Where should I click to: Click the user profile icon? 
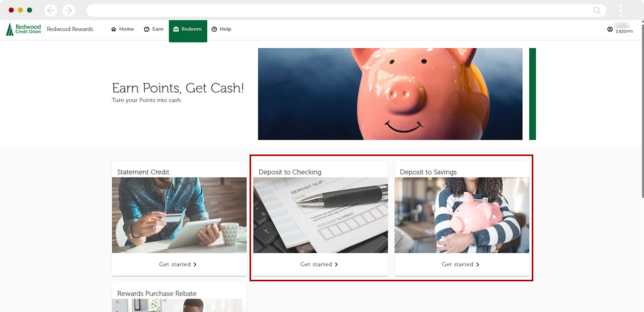pyautogui.click(x=610, y=29)
